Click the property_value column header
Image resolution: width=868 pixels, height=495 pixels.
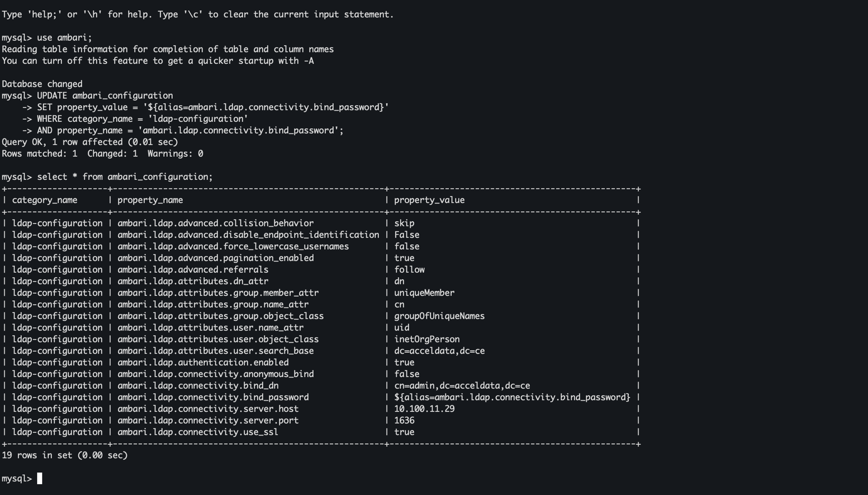click(429, 200)
